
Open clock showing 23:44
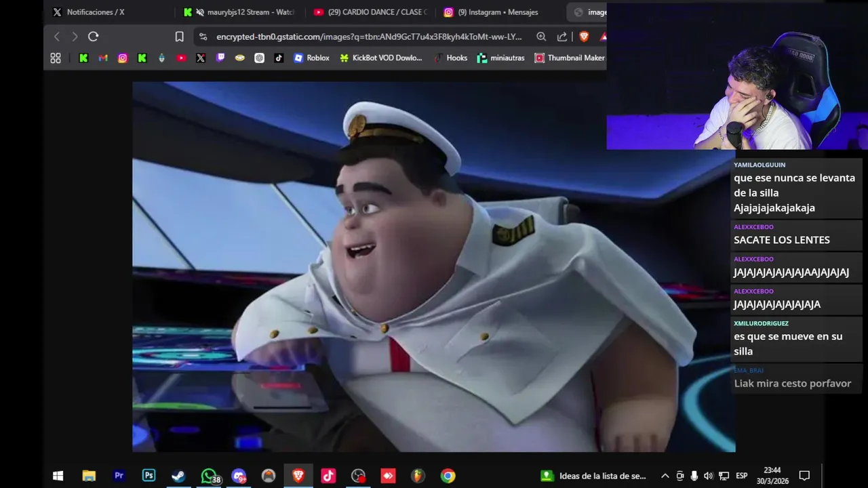[772, 476]
